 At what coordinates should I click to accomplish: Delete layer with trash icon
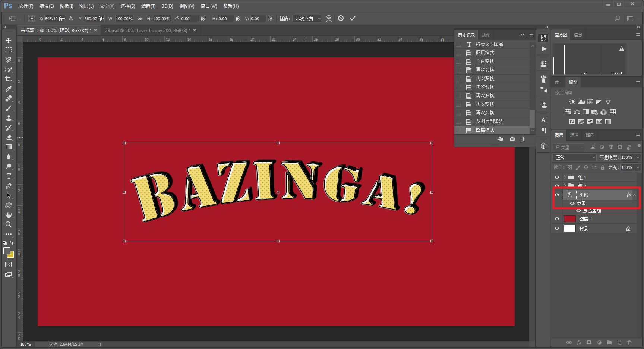(x=629, y=342)
